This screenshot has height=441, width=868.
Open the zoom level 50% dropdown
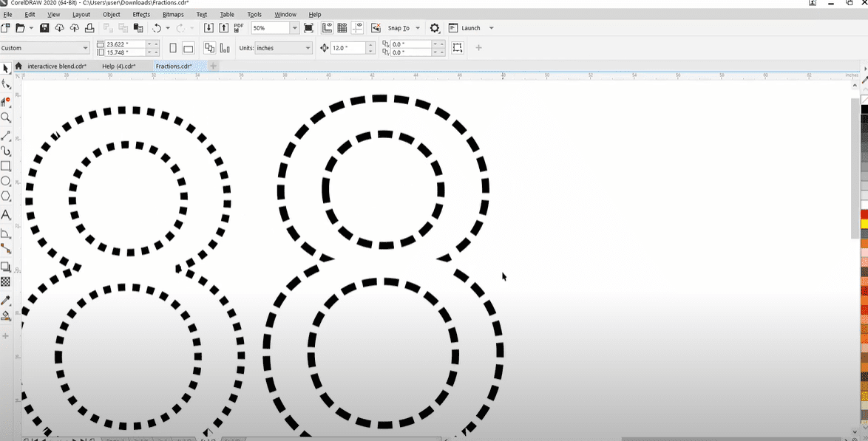[294, 27]
